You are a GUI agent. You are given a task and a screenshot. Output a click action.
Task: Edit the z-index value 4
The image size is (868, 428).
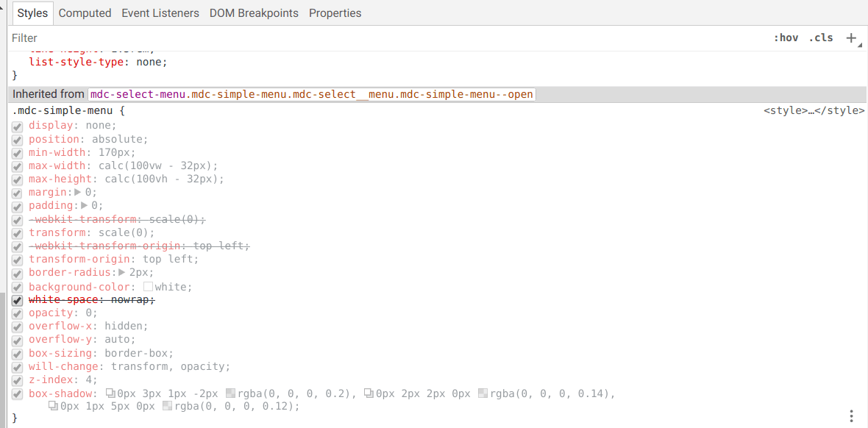89,379
